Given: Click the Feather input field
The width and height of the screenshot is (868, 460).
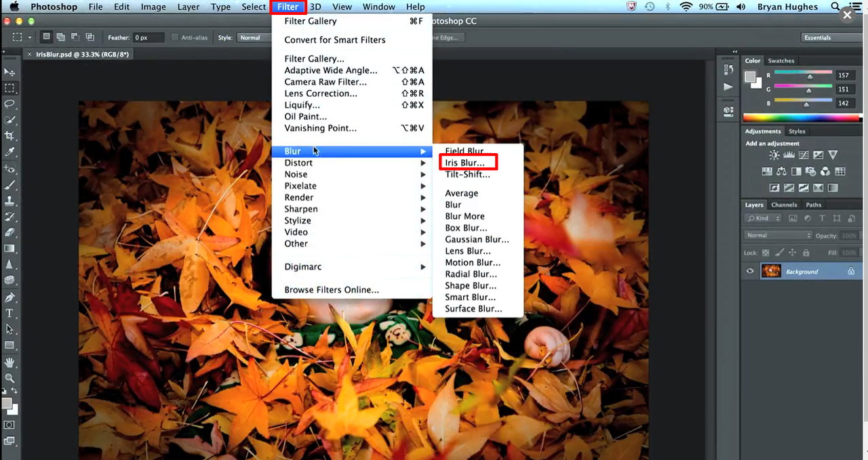Looking at the screenshot, I should coord(149,38).
